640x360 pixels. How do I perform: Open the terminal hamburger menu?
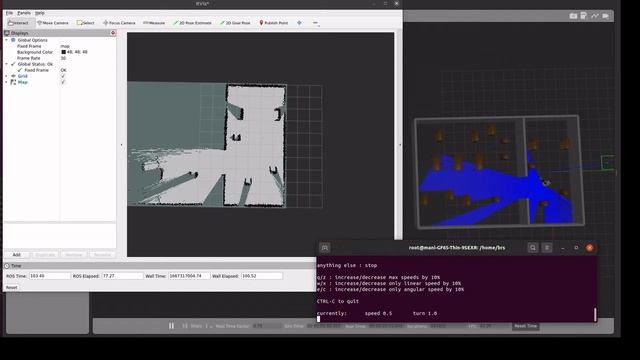[547, 248]
